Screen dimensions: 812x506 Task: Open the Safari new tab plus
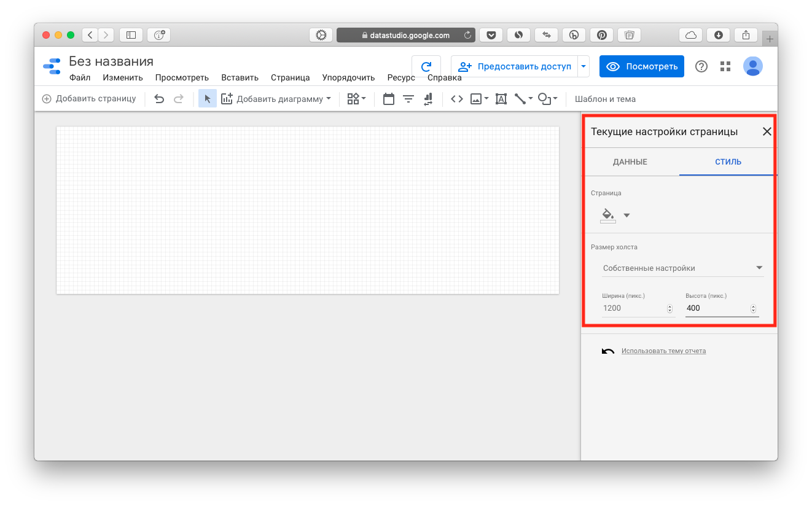click(770, 39)
